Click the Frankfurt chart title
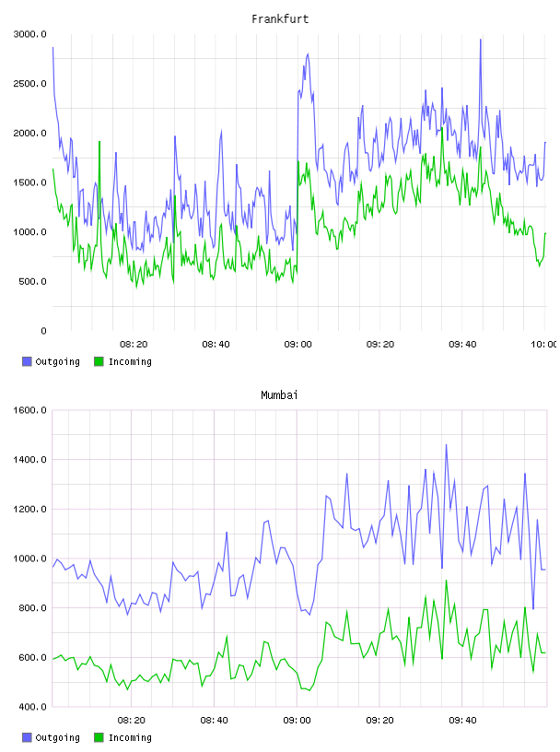Viewport: 560px width, 752px height. coord(280,19)
